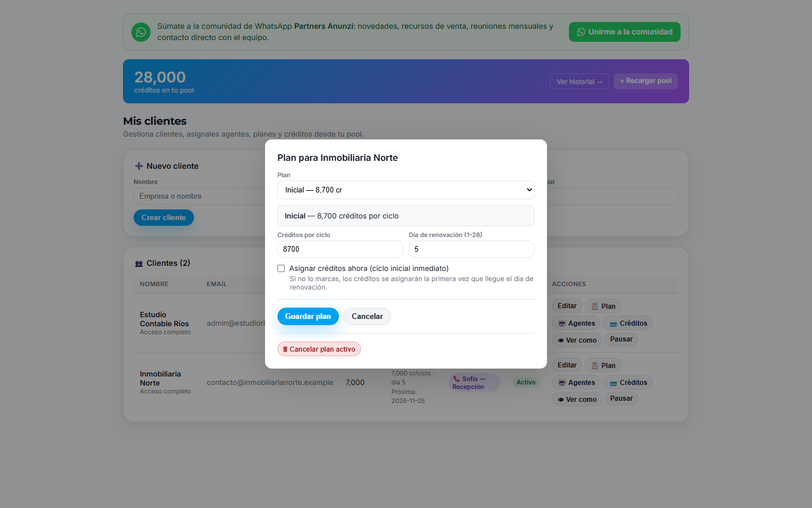
Task: Save with Guardar plan button
Action: click(308, 317)
